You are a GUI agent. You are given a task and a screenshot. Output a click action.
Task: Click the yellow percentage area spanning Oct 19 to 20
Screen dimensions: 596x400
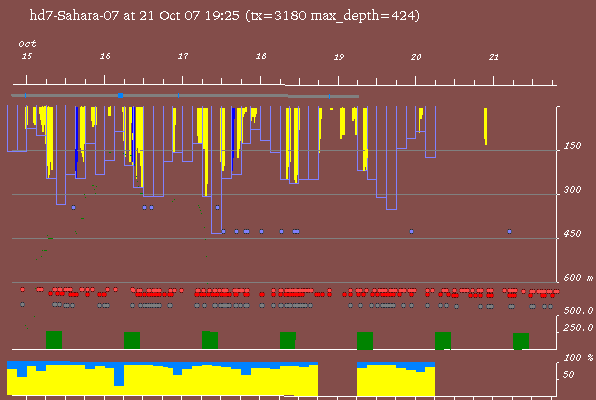click(396, 381)
